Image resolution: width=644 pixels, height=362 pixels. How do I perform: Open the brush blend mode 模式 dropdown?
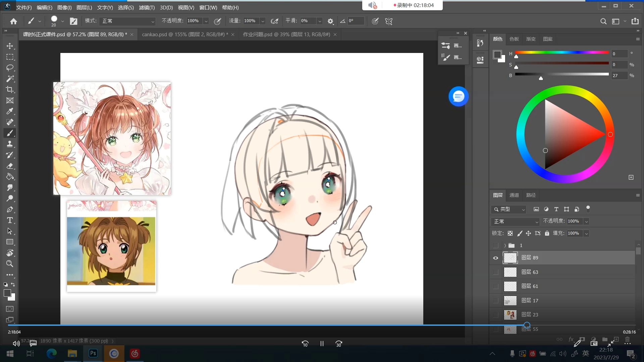tap(127, 21)
